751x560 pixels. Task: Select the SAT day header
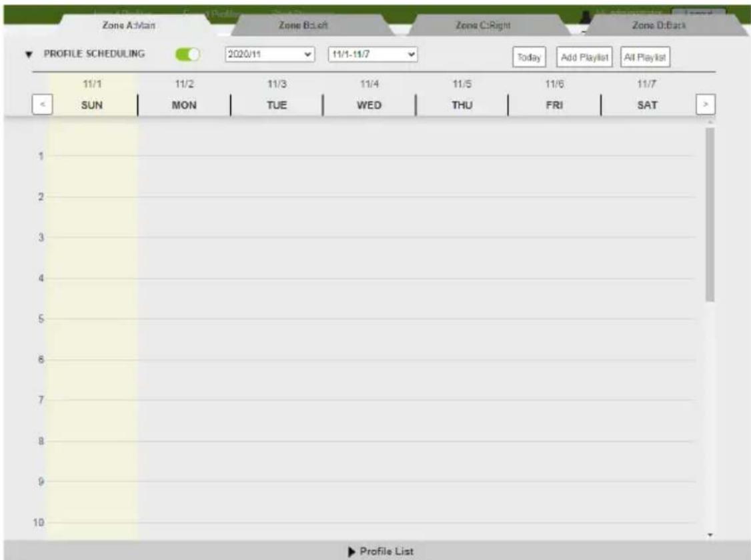[647, 105]
